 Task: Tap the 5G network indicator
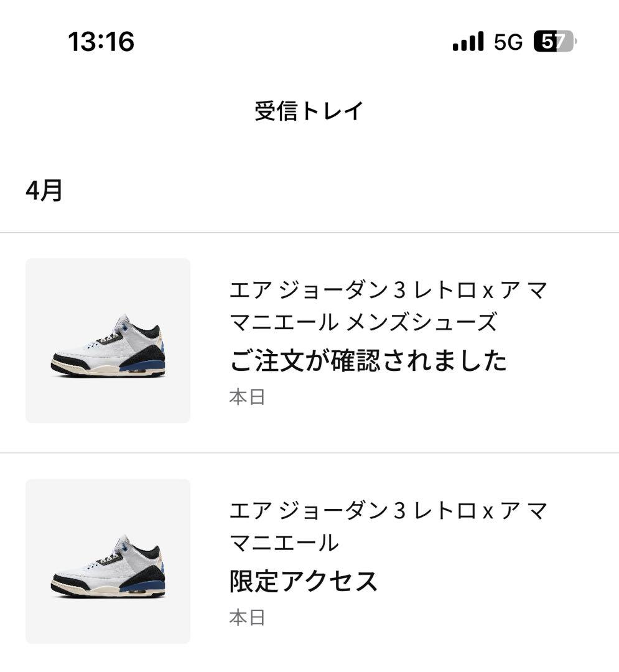pyautogui.click(x=508, y=42)
